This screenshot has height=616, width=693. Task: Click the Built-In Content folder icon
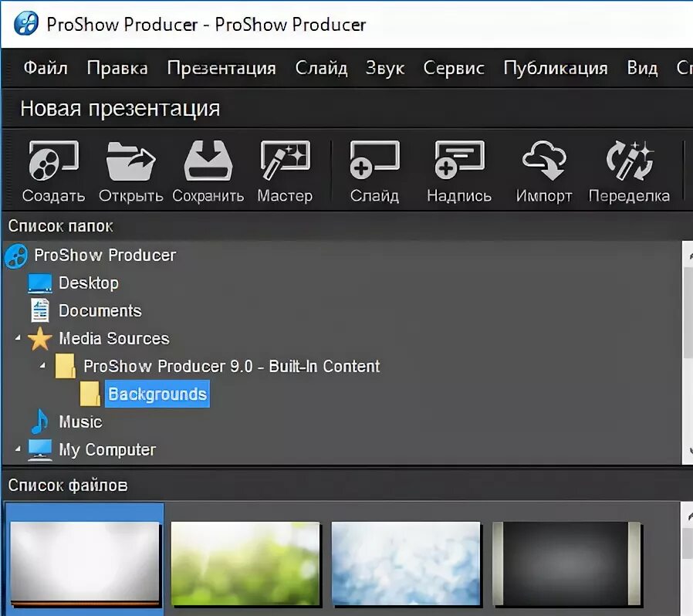(65, 366)
